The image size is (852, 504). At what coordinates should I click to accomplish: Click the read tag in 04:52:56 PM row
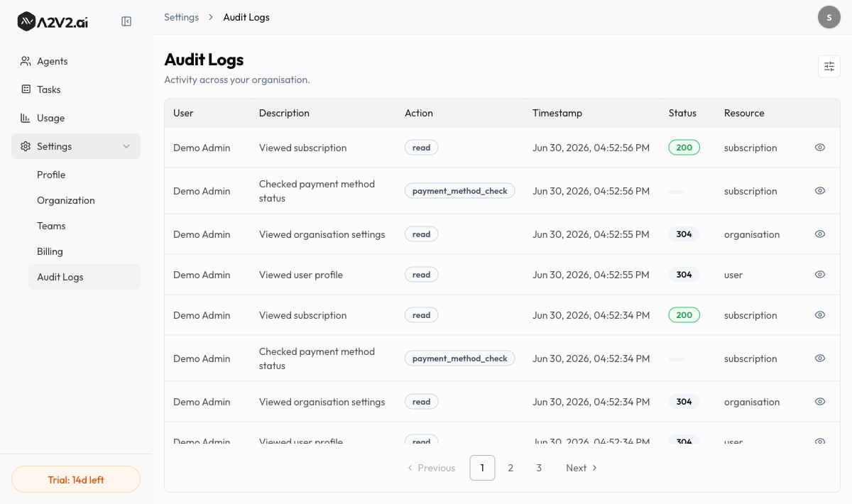[x=422, y=148]
